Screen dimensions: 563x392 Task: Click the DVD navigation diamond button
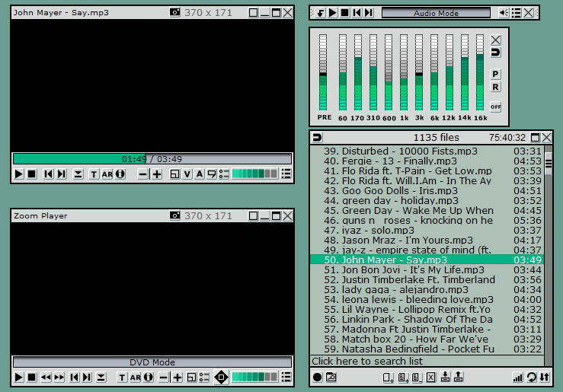pos(221,378)
